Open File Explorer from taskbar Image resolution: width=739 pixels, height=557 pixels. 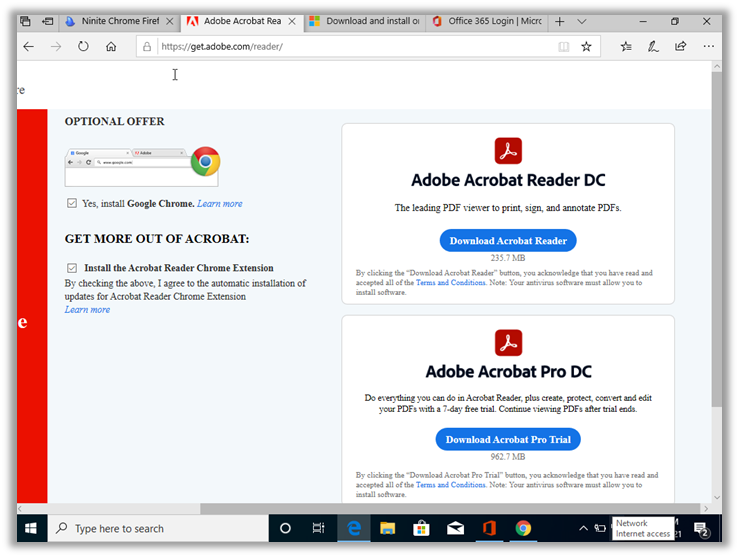pyautogui.click(x=387, y=529)
